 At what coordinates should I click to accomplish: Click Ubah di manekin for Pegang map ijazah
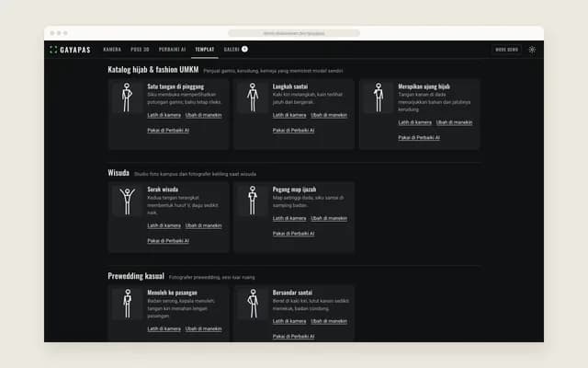329,219
